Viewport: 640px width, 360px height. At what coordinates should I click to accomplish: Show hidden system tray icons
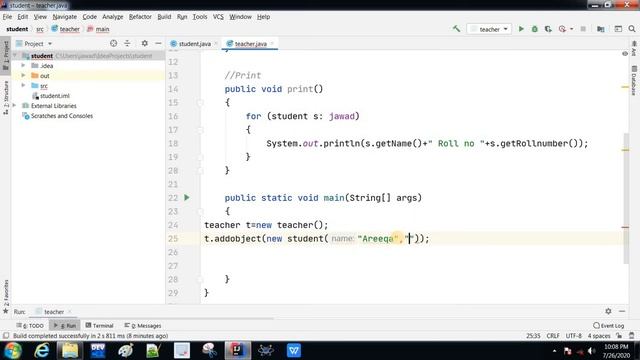pyautogui.click(x=554, y=351)
